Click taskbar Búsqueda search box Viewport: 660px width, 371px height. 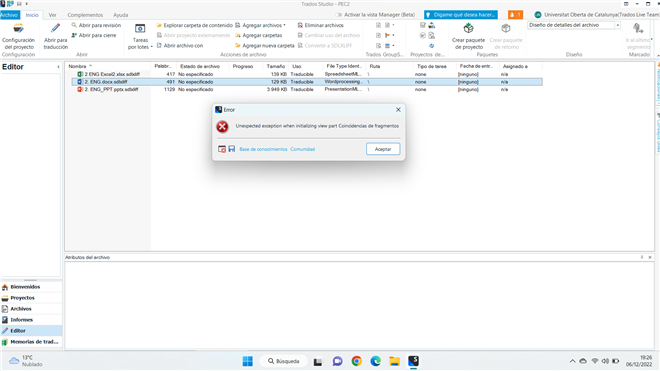click(284, 361)
